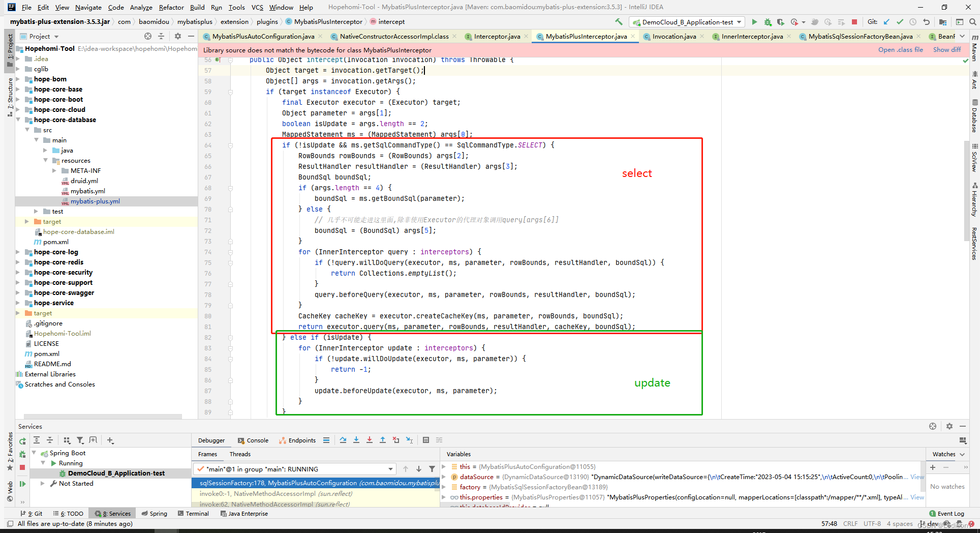This screenshot has height=533, width=980.
Task: Click Add Service plus icon in Services toolbar
Action: tap(110, 440)
